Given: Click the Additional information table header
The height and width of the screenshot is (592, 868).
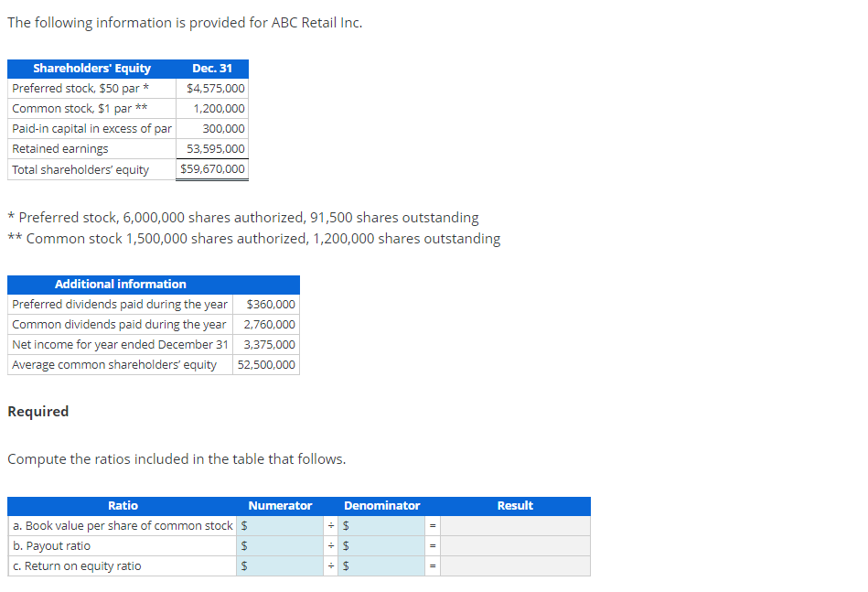Looking at the screenshot, I should (153, 284).
